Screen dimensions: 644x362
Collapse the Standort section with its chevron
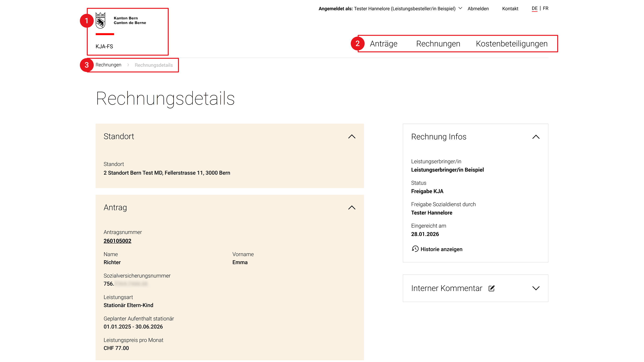pyautogui.click(x=352, y=136)
